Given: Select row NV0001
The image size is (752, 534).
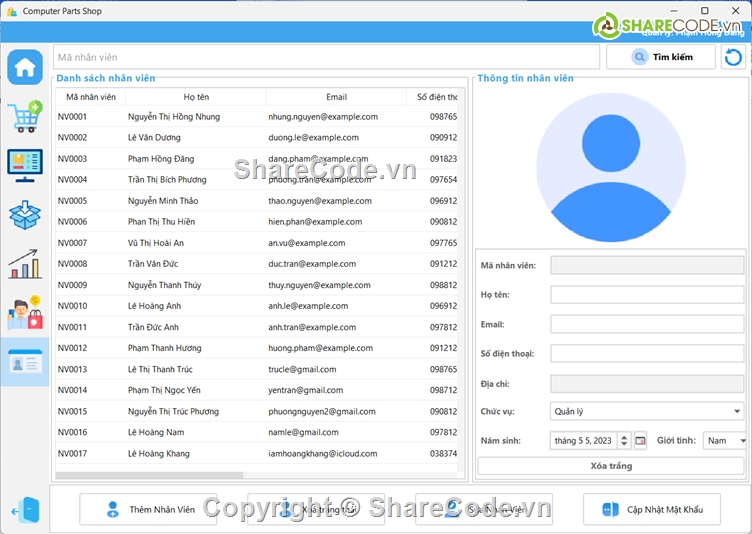Looking at the screenshot, I should (x=257, y=117).
